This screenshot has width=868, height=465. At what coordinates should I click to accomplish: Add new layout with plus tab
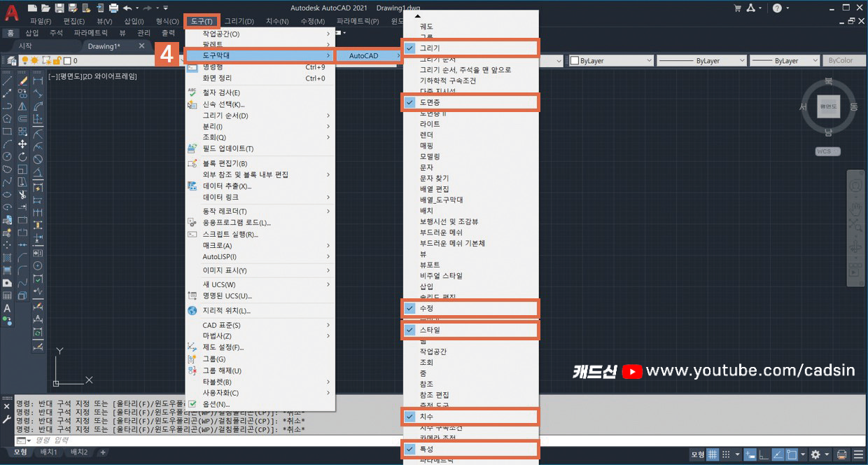(103, 452)
